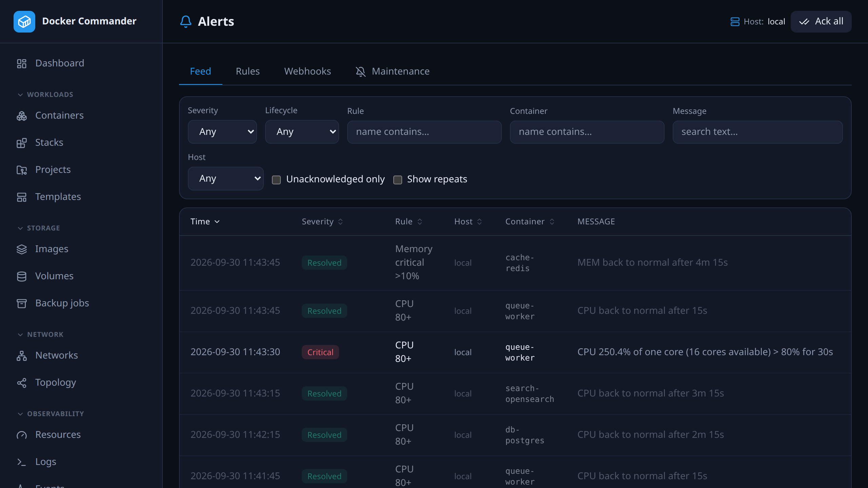
Task: Click the Critical severity badge
Action: coord(320,352)
